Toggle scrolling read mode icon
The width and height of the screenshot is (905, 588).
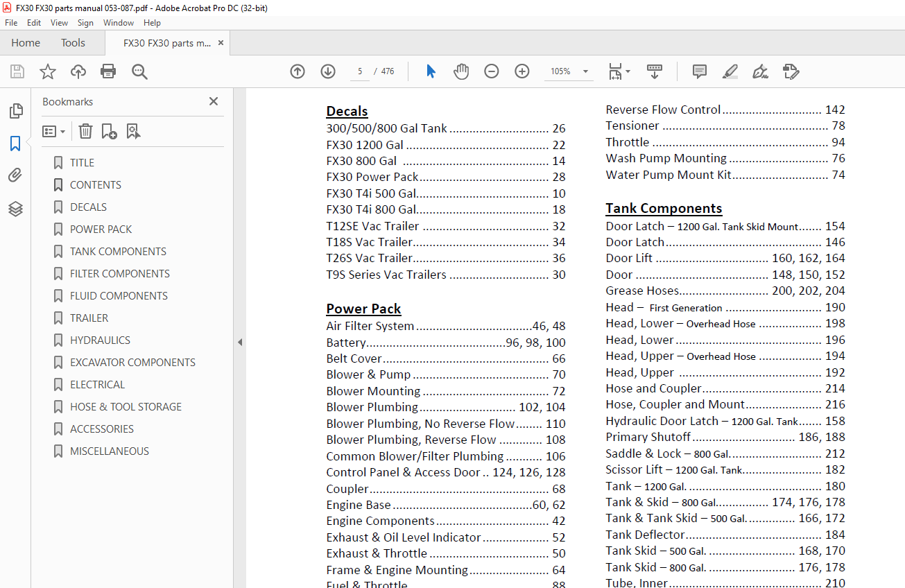point(655,71)
